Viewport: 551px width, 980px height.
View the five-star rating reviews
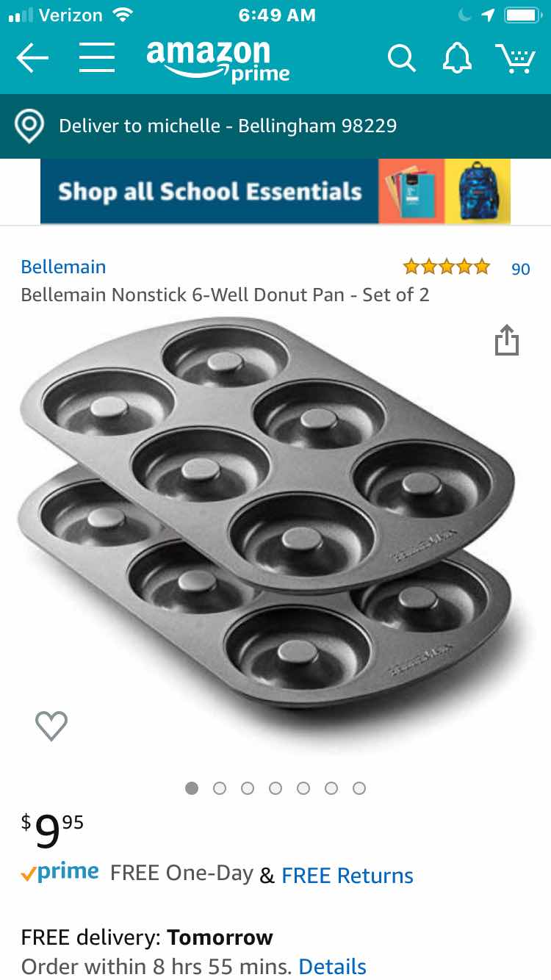[x=446, y=267]
